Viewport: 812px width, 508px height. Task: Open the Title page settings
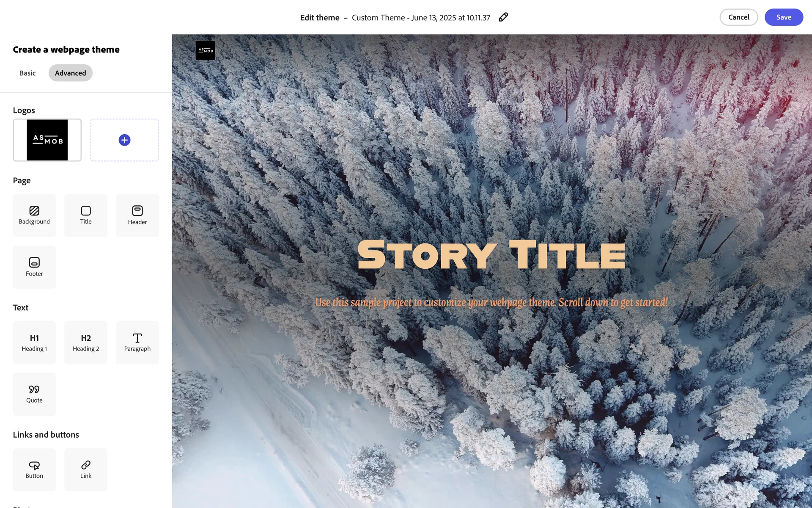86,215
